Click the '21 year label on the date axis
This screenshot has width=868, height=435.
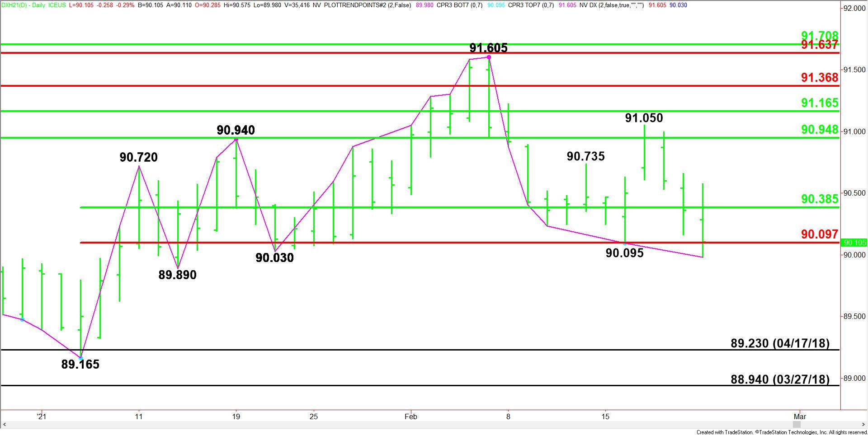42,416
